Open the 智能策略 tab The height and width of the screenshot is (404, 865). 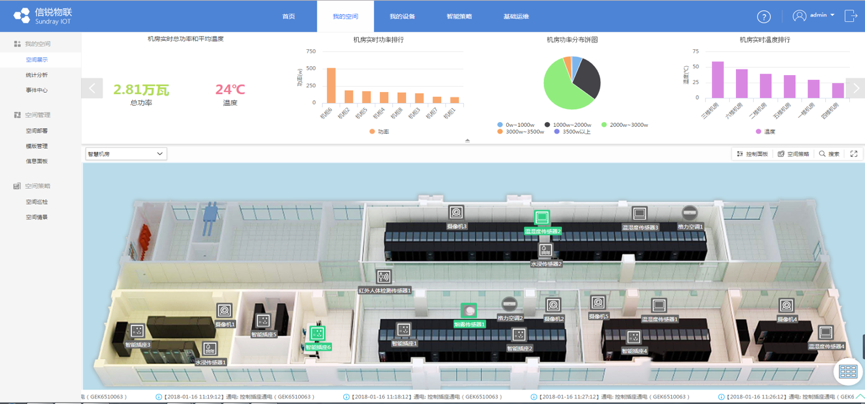(459, 17)
